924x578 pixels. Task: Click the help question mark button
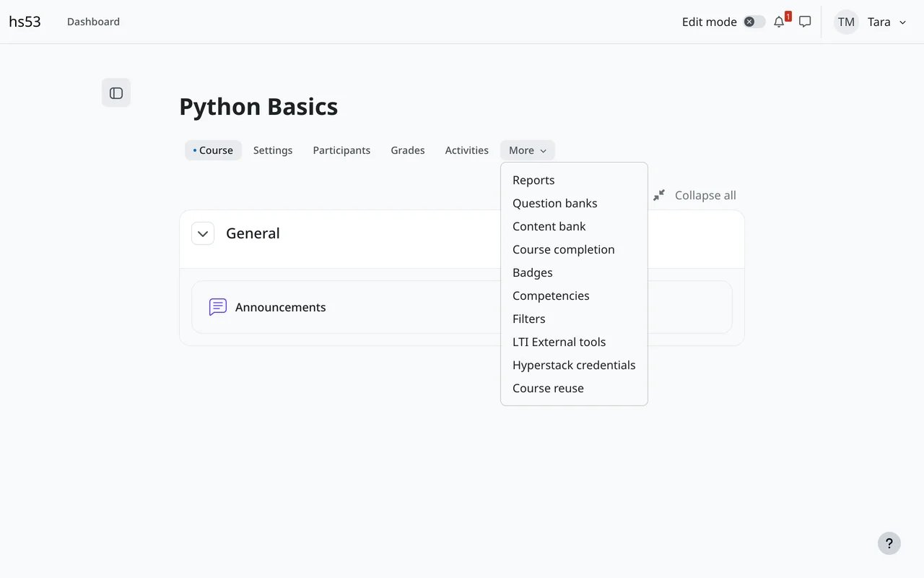[x=889, y=543]
